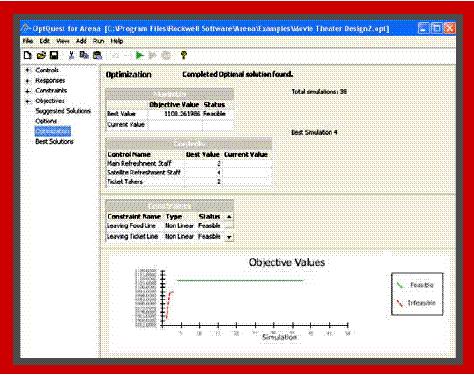Expand the Controls tree node
The width and height of the screenshot is (474, 376).
pyautogui.click(x=28, y=70)
